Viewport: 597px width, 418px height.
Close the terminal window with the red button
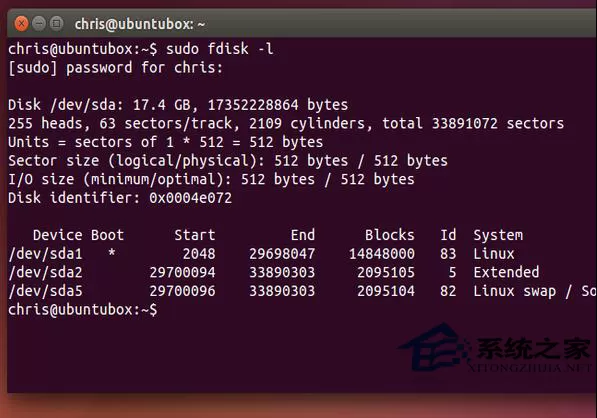pos(21,24)
